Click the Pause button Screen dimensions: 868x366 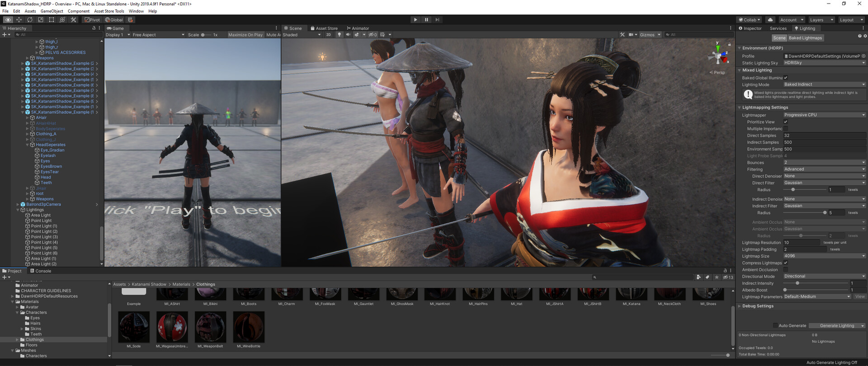[426, 20]
